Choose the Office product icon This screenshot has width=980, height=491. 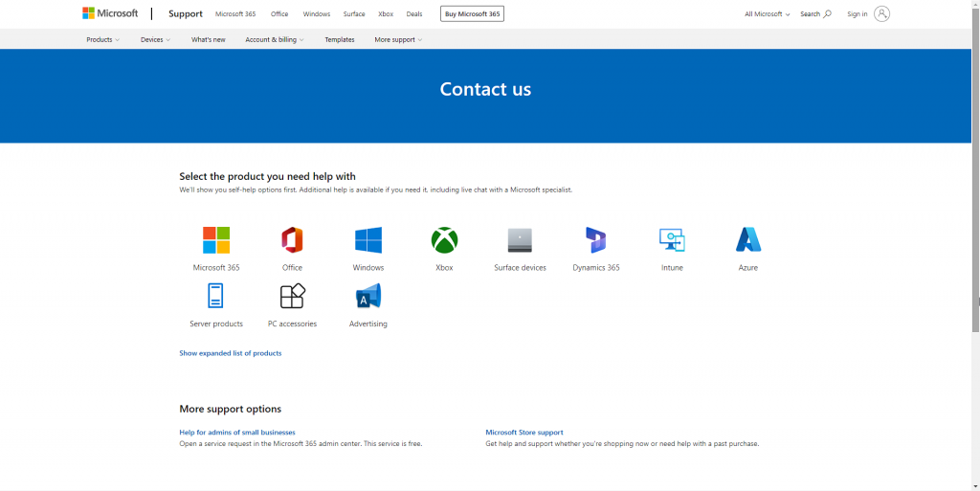click(x=292, y=240)
